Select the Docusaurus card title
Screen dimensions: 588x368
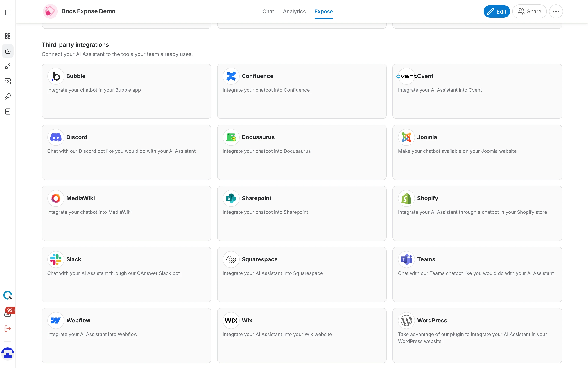[258, 137]
